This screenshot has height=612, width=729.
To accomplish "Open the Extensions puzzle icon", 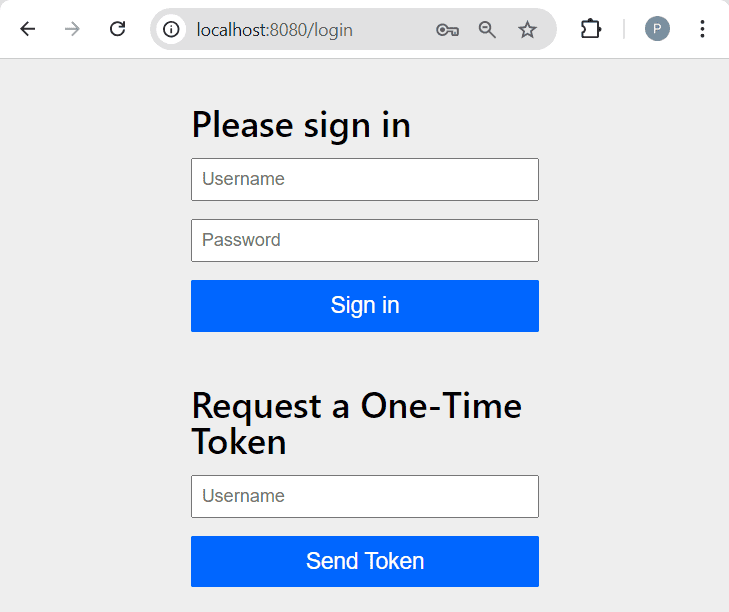I will click(591, 29).
